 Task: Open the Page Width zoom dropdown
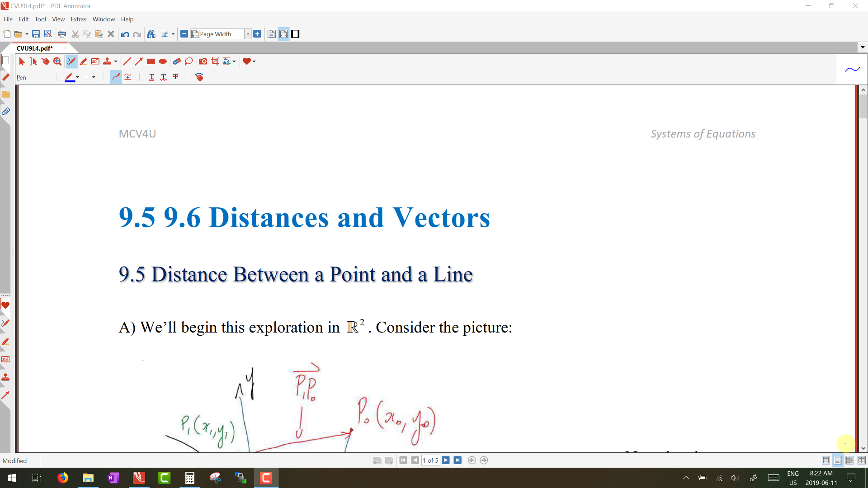248,34
